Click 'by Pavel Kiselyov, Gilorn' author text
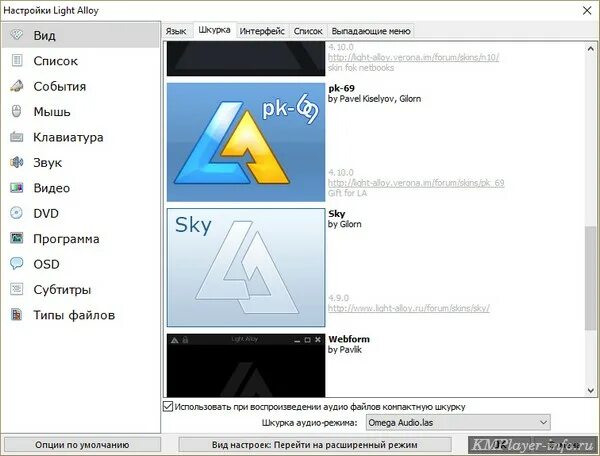This screenshot has width=600, height=456. tap(374, 99)
